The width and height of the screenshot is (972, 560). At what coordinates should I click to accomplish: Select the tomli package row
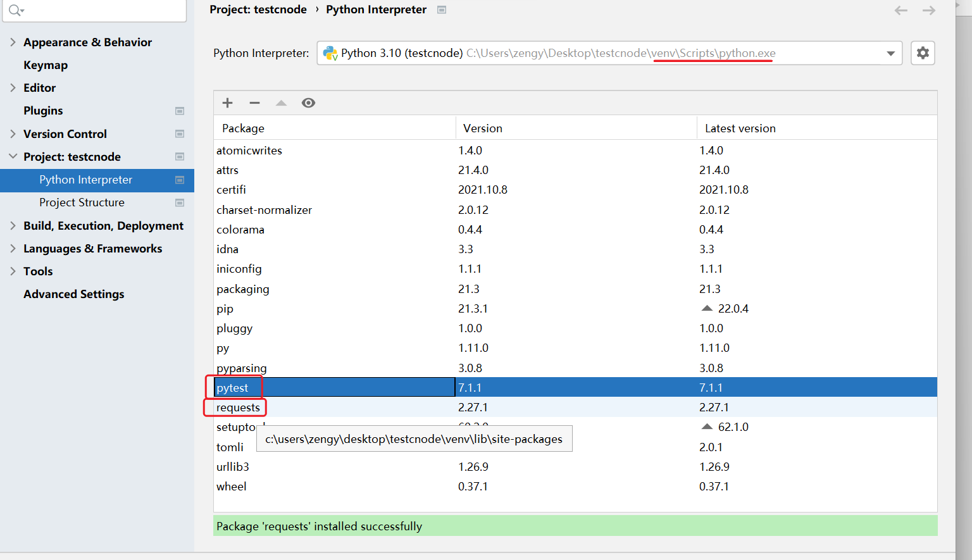point(575,447)
